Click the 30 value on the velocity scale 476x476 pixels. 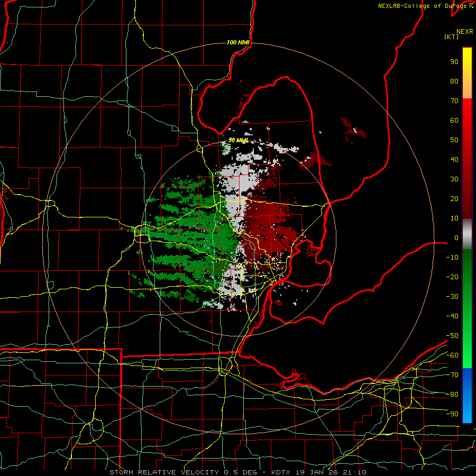[x=454, y=179]
